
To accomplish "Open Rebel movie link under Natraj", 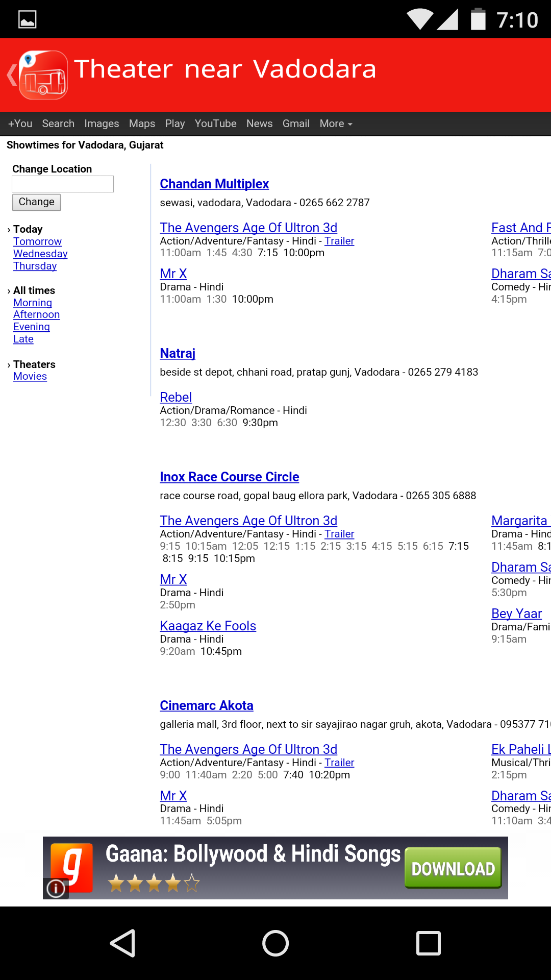I will 176,397.
